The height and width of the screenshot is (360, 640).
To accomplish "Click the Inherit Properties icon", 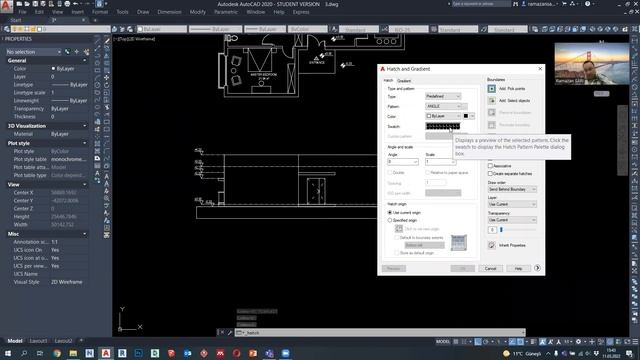I will (x=492, y=245).
